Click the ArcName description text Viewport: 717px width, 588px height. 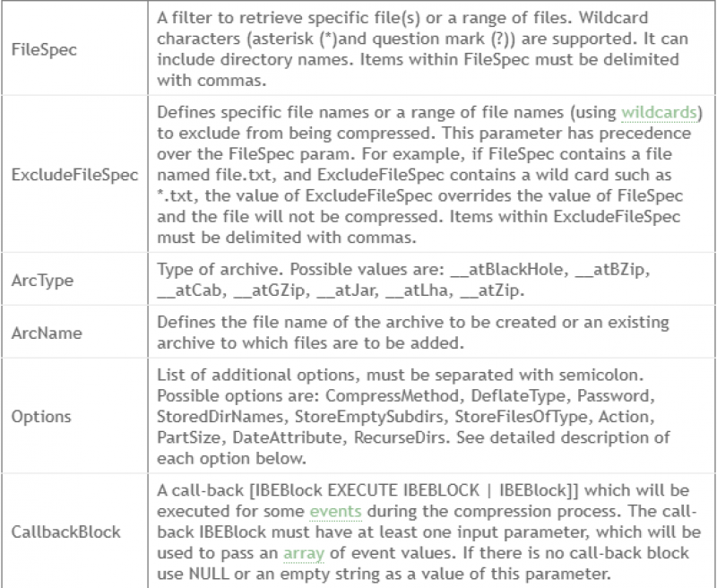click(413, 333)
